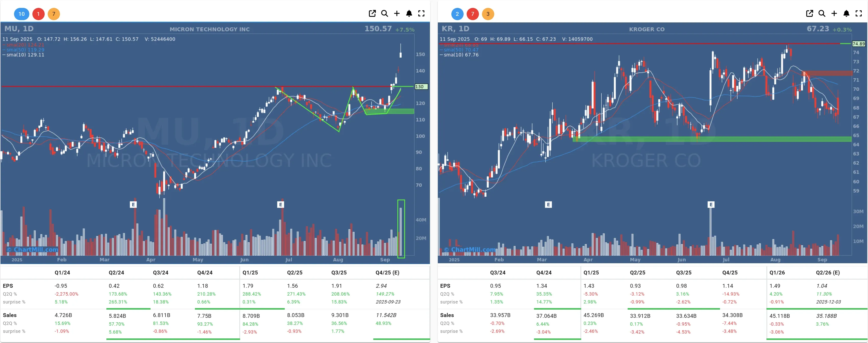Expand MU chart to fullscreen
This screenshot has width=868, height=343.
coord(421,14)
